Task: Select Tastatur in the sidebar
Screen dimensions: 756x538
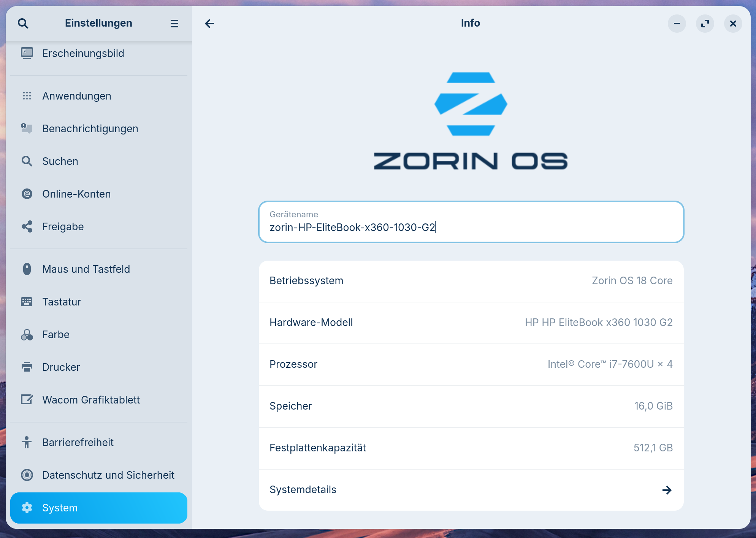Action: pos(62,302)
